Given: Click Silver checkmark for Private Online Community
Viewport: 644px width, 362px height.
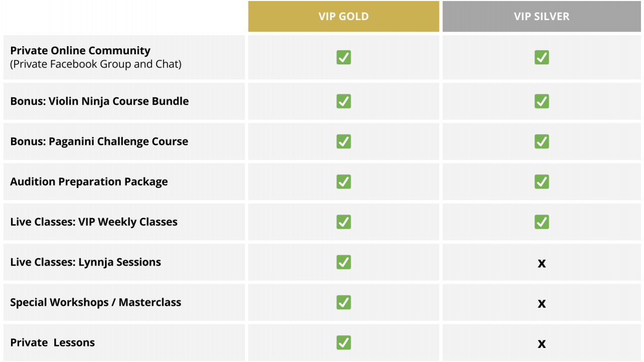Looking at the screenshot, I should (542, 57).
